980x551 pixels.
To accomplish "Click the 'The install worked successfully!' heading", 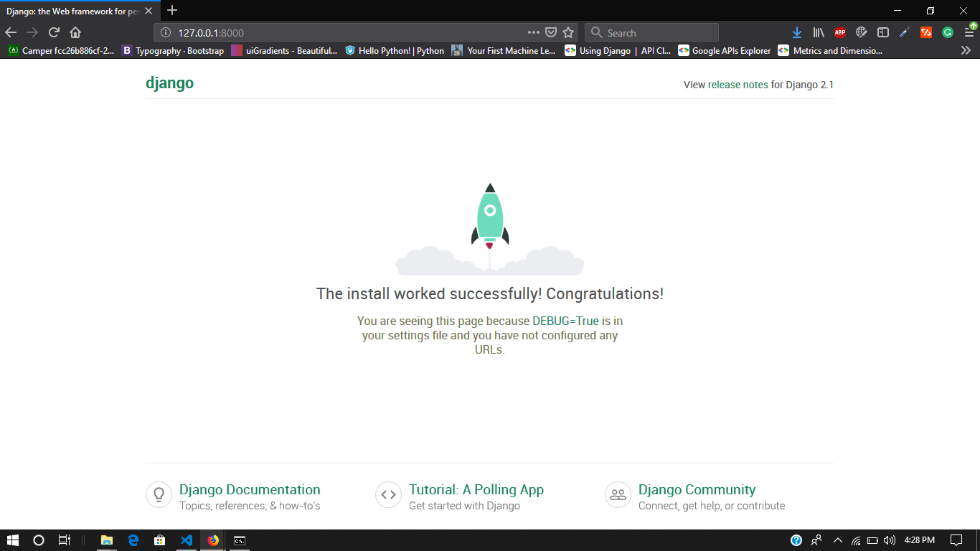I will pos(490,293).
